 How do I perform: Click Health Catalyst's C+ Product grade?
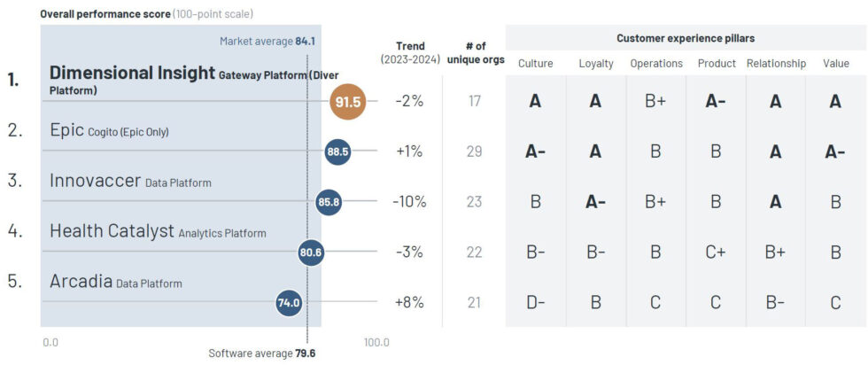[716, 252]
